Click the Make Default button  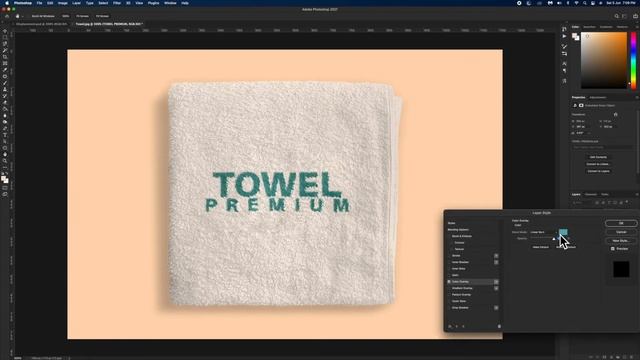540,247
